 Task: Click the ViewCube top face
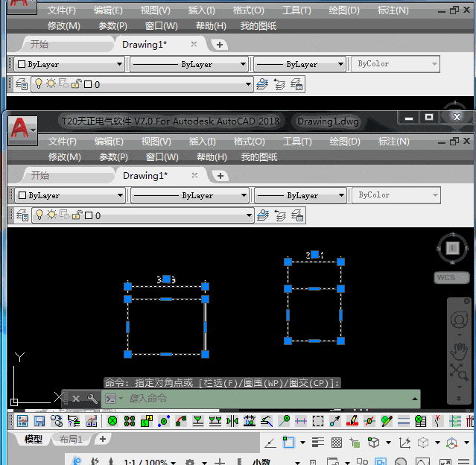pos(452,247)
